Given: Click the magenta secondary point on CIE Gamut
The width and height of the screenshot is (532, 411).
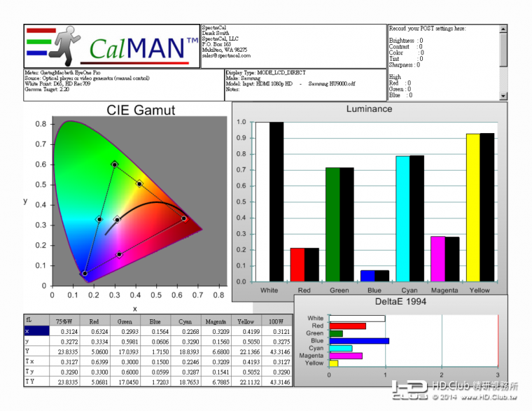Looking at the screenshot, I should pos(119,254).
